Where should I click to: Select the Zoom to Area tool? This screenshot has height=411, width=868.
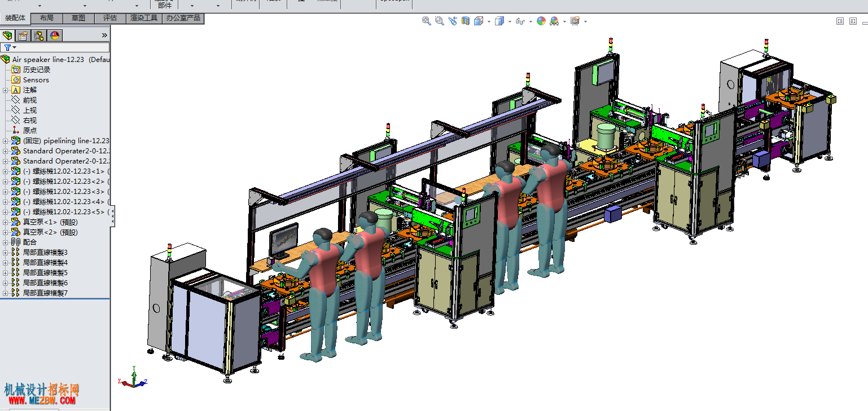pyautogui.click(x=439, y=21)
